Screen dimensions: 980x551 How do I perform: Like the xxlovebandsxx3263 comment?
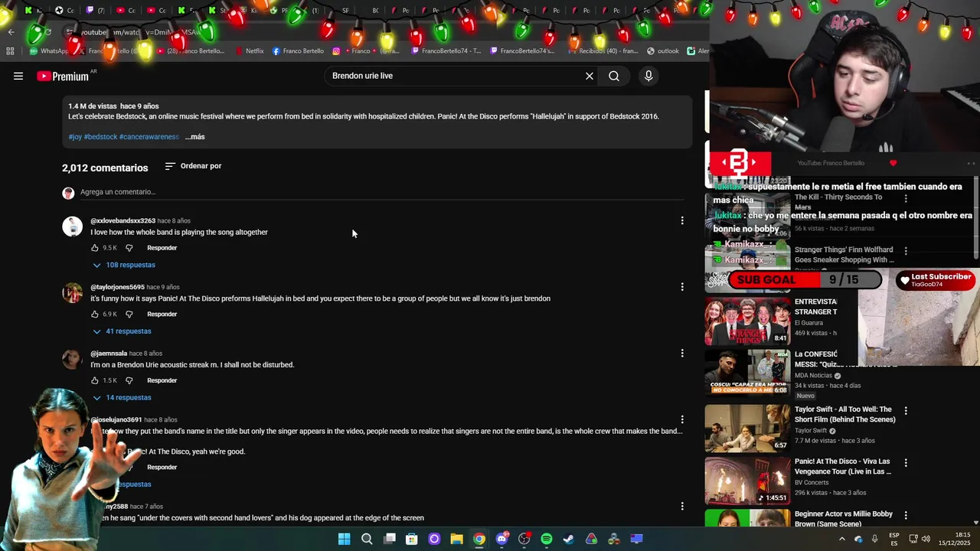coord(95,248)
